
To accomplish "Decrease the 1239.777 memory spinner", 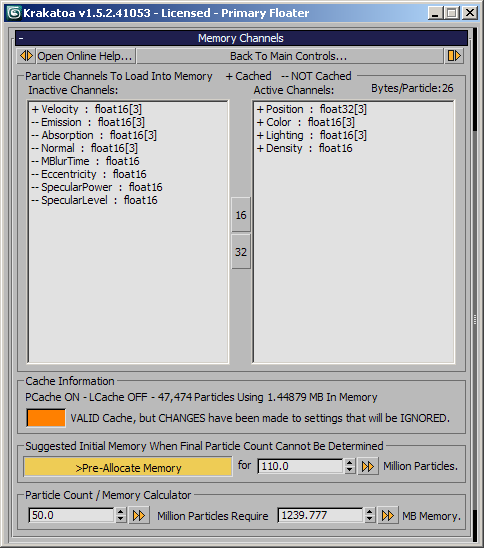I will (369, 519).
